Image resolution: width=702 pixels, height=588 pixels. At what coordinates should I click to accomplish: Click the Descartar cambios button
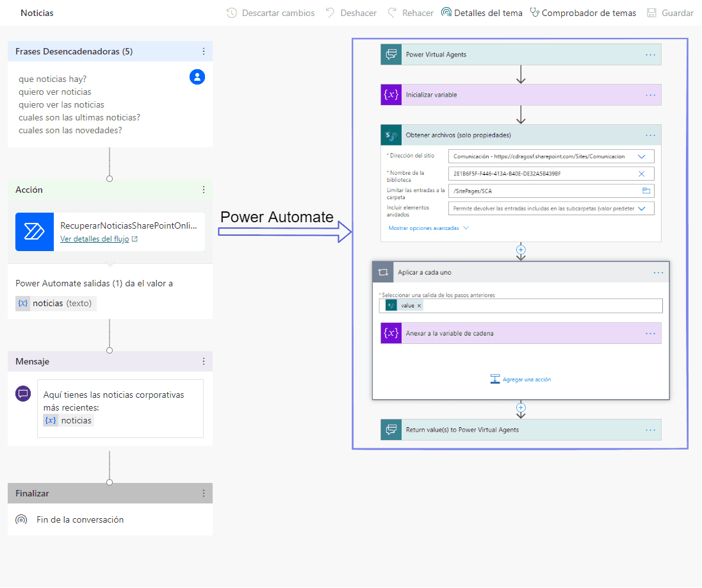270,13
